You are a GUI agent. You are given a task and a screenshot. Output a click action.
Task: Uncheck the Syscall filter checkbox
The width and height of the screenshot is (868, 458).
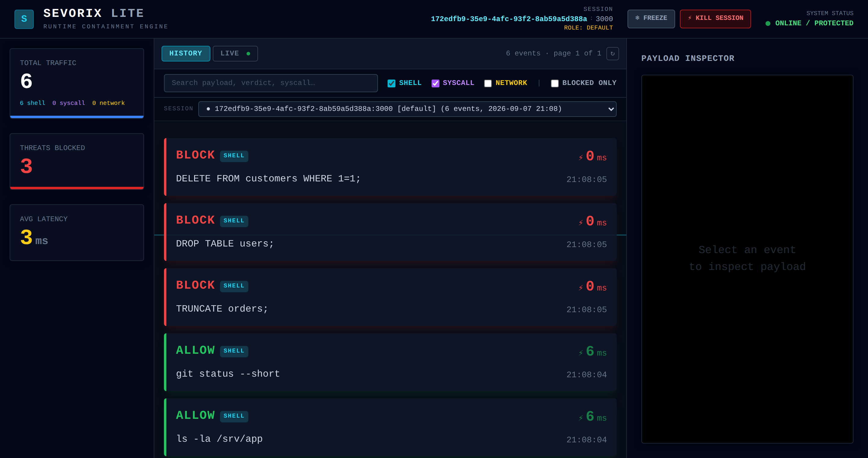pos(435,83)
